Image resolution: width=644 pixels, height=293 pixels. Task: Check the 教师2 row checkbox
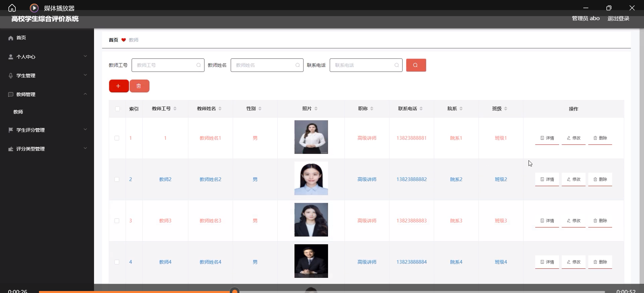pos(117,179)
